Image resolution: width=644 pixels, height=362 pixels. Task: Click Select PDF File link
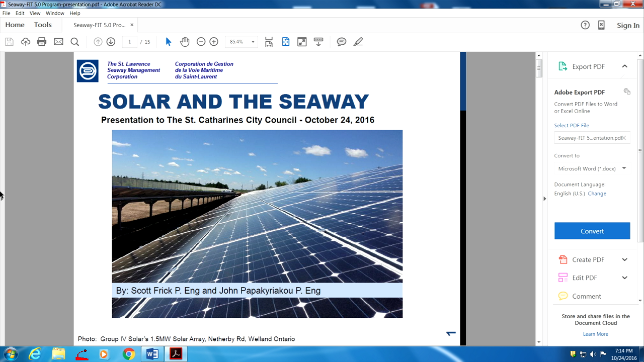tap(572, 125)
